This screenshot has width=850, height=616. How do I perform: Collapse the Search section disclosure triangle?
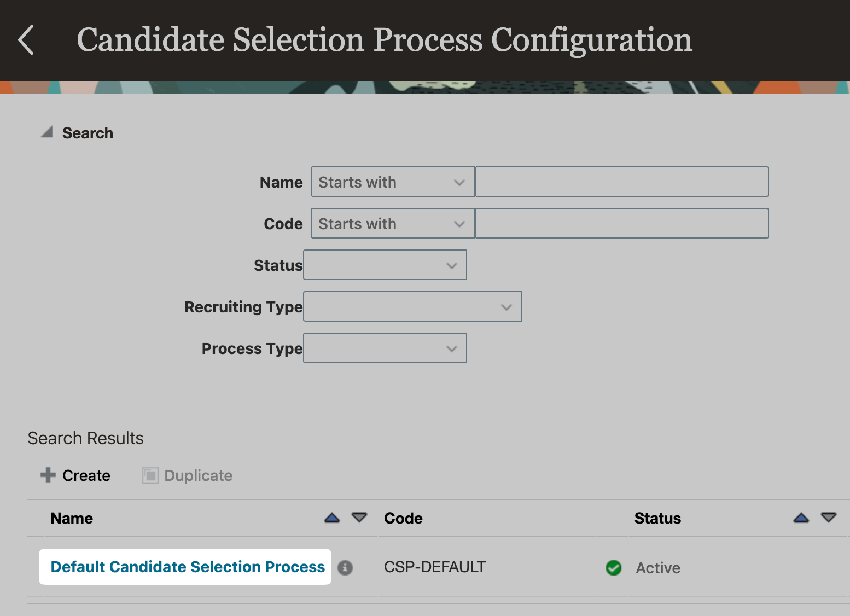pyautogui.click(x=47, y=132)
